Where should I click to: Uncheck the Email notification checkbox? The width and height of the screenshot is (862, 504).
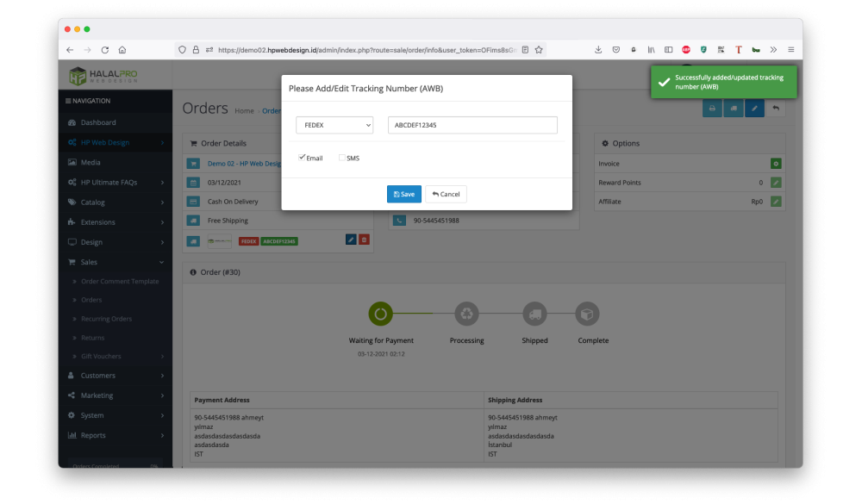[x=302, y=158]
